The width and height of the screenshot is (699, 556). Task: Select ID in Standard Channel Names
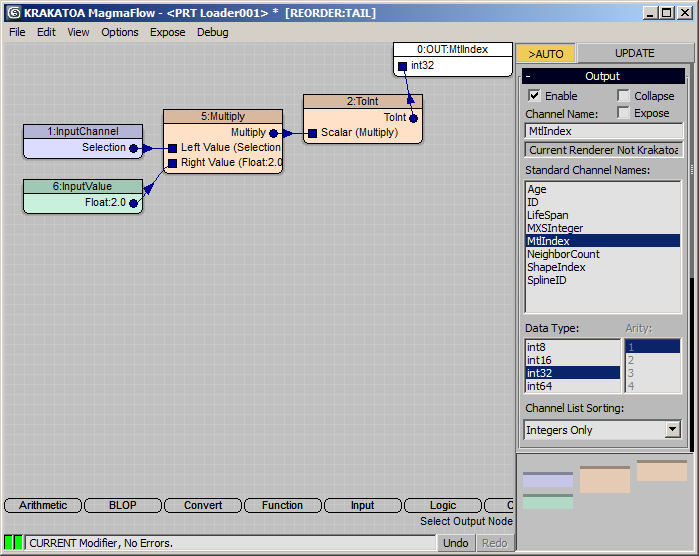tap(603, 202)
